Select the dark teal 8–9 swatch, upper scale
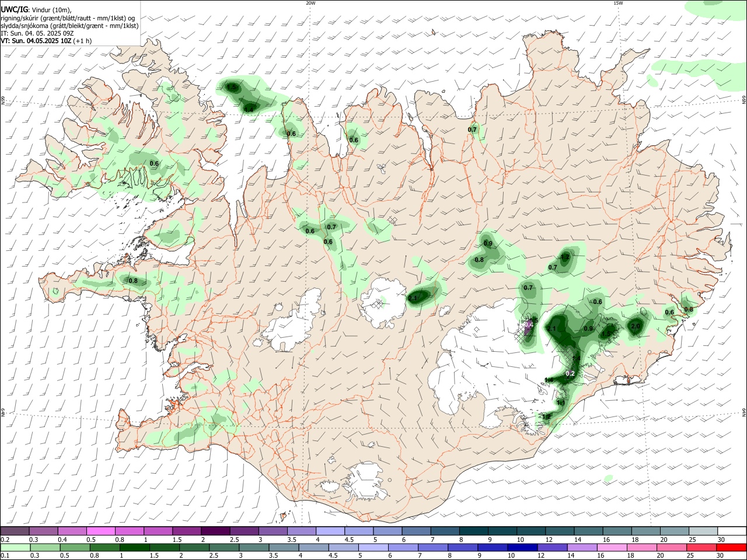Screen dimensions: 747x560 click(x=473, y=531)
